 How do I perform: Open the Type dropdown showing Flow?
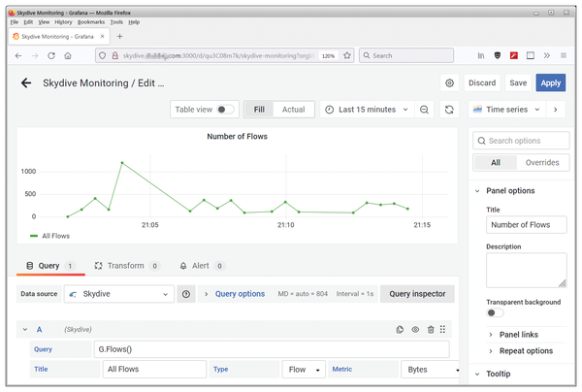tap(304, 370)
